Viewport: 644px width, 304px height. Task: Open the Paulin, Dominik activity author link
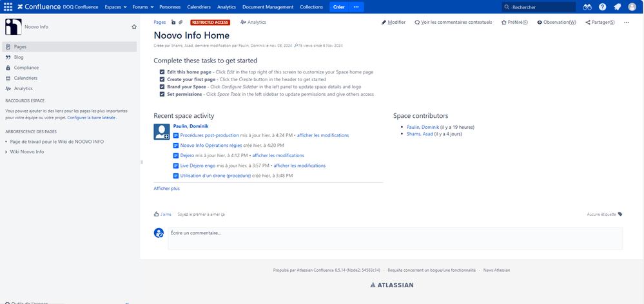(191, 126)
